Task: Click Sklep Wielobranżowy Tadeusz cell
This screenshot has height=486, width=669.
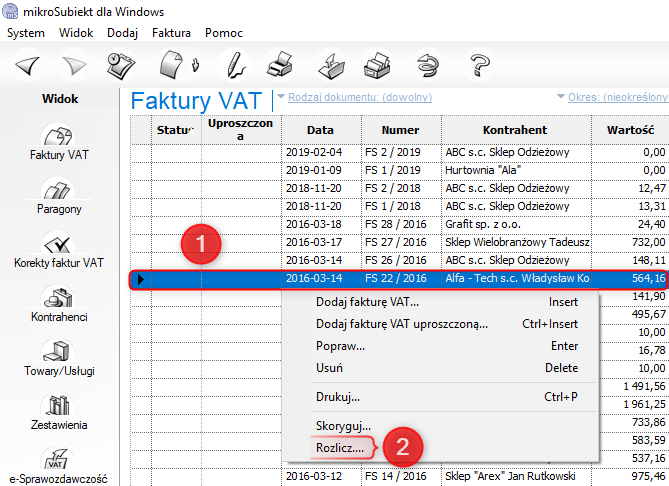Action: tap(516, 242)
